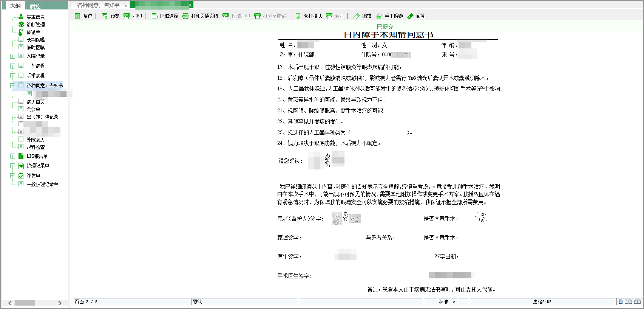This screenshot has height=309, width=644.
Task: Click the 编辑 edit pencil icon
Action: coord(356,16)
